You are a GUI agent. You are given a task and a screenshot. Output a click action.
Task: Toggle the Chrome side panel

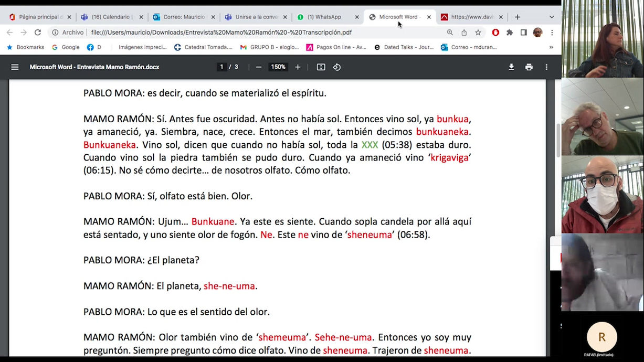[523, 33]
